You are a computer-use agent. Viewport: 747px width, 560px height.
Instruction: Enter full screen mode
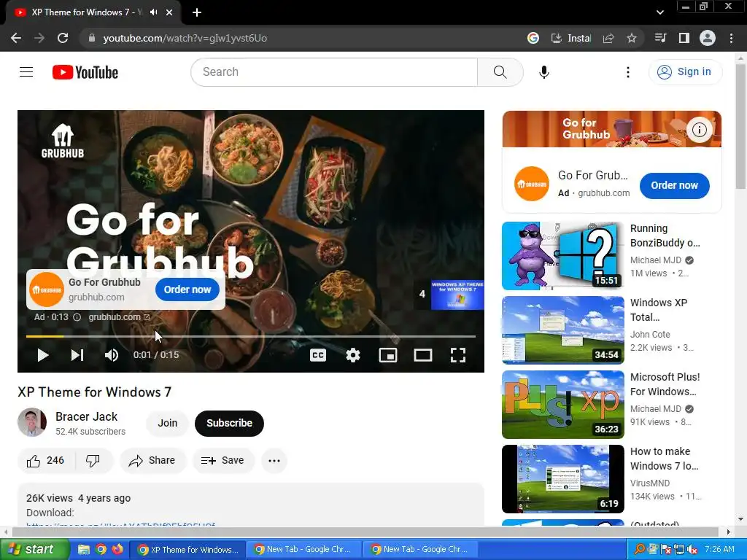[458, 355]
